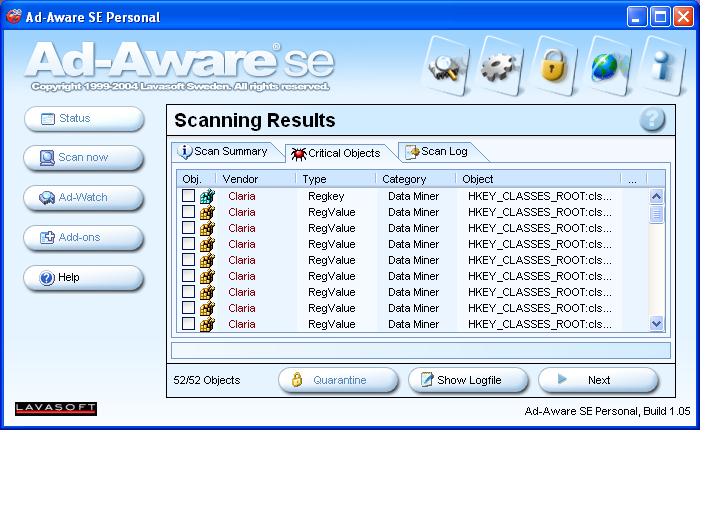Click the '52/52 Objects' count text

(207, 380)
